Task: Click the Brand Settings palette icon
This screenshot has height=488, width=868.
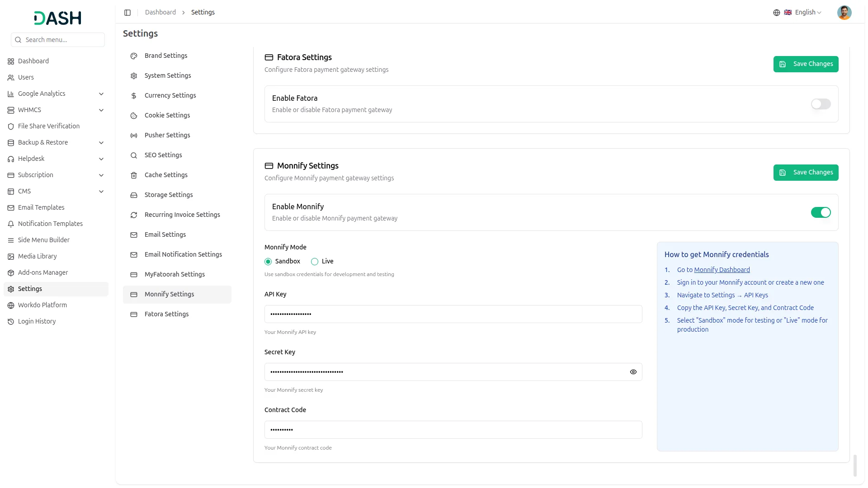Action: point(134,56)
